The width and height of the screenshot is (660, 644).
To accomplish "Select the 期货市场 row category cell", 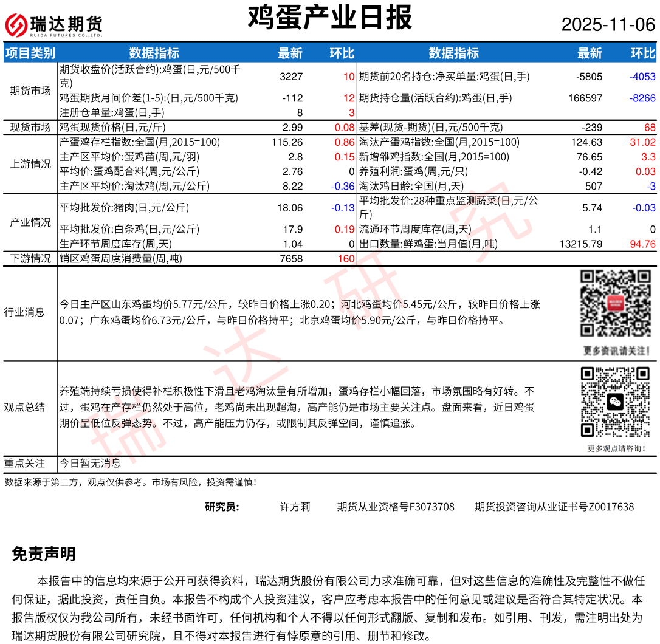I will tap(30, 91).
